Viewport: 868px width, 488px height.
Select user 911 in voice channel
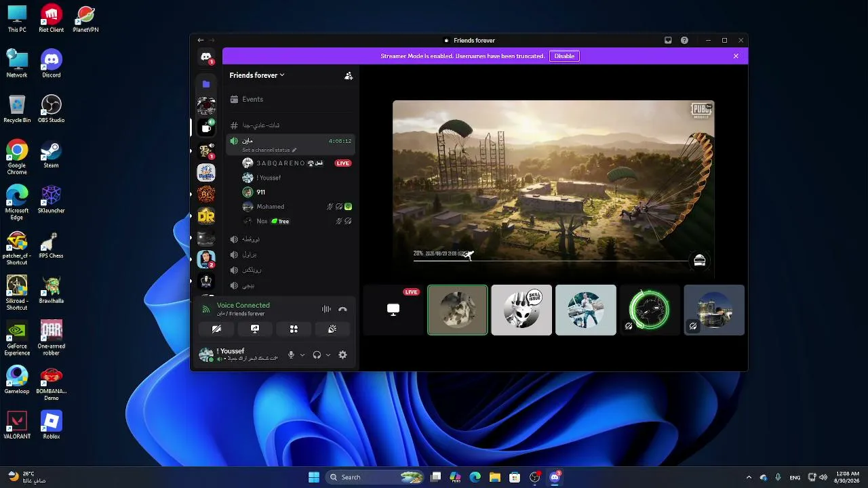coord(297,192)
